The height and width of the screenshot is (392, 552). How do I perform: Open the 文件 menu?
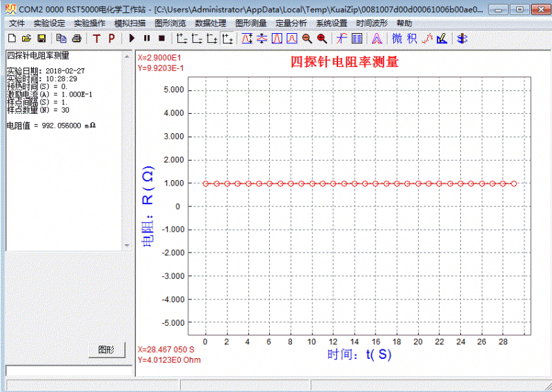pyautogui.click(x=17, y=23)
